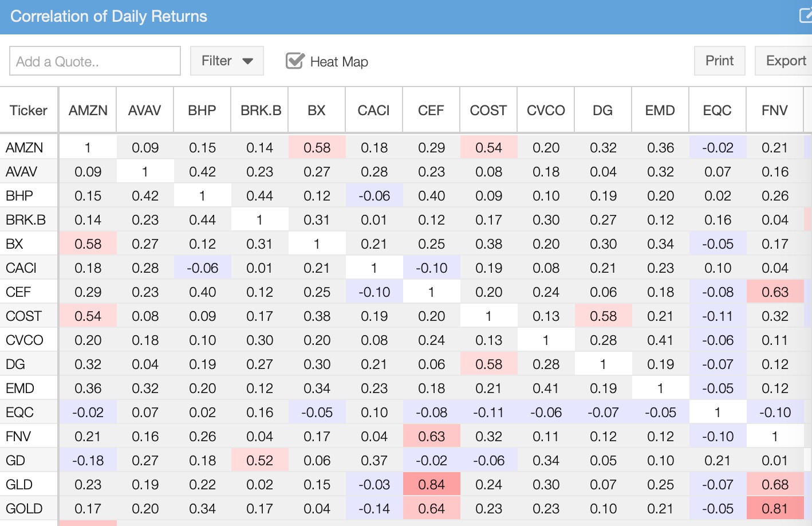Click the GOLD row ticker label
Viewport: 812px width, 526px height.
click(x=24, y=509)
